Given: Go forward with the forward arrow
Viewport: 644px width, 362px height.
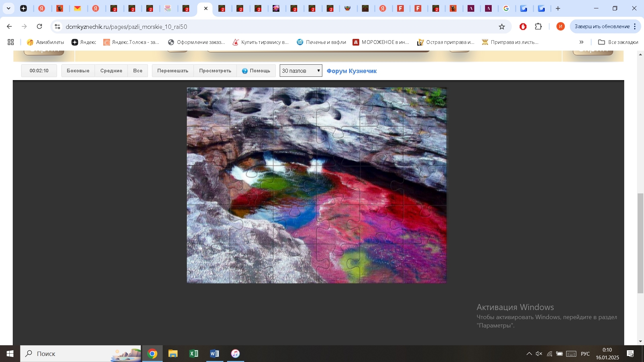Looking at the screenshot, I should click(x=24, y=26).
